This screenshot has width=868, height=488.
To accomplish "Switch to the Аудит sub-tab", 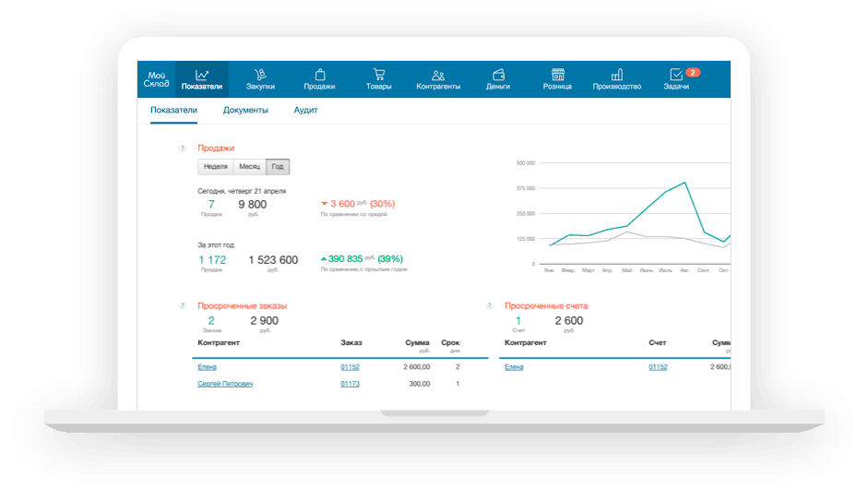I will [305, 110].
